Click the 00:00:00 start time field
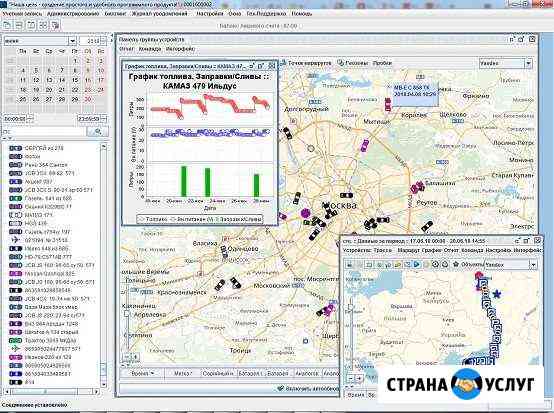The height and width of the screenshot is (413, 554). click(x=15, y=119)
